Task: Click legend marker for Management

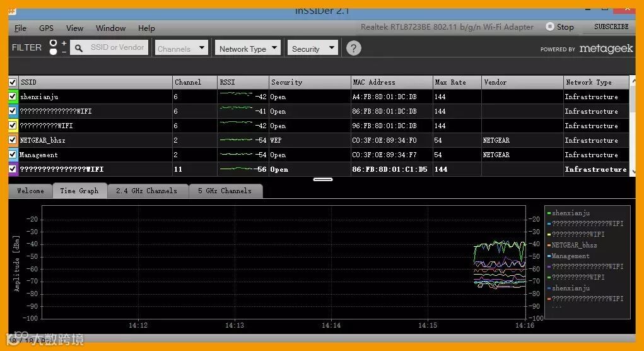Action: pyautogui.click(x=549, y=256)
